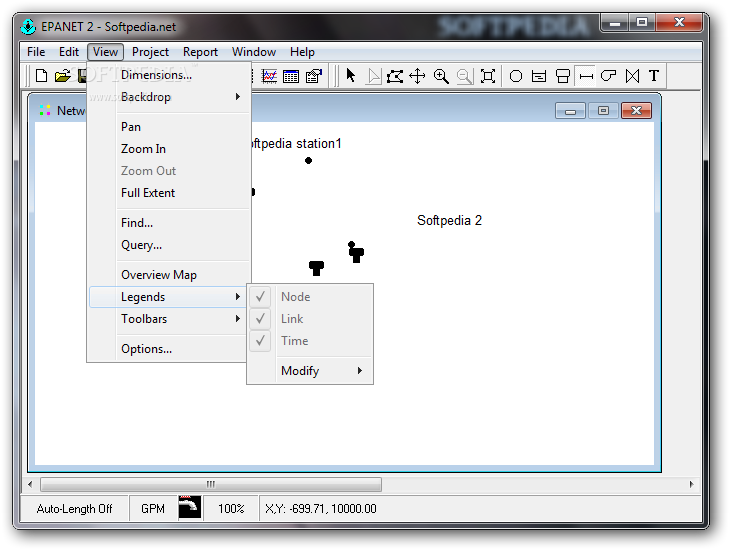Viewport: 730px width, 550px height.
Task: Select the Add Label T tool
Action: tap(654, 75)
